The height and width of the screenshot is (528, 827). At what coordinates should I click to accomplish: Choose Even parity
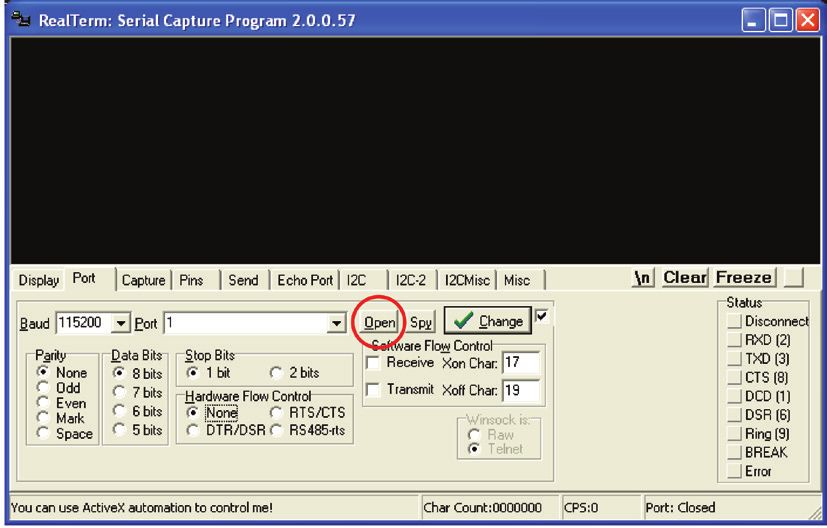pyautogui.click(x=61, y=403)
